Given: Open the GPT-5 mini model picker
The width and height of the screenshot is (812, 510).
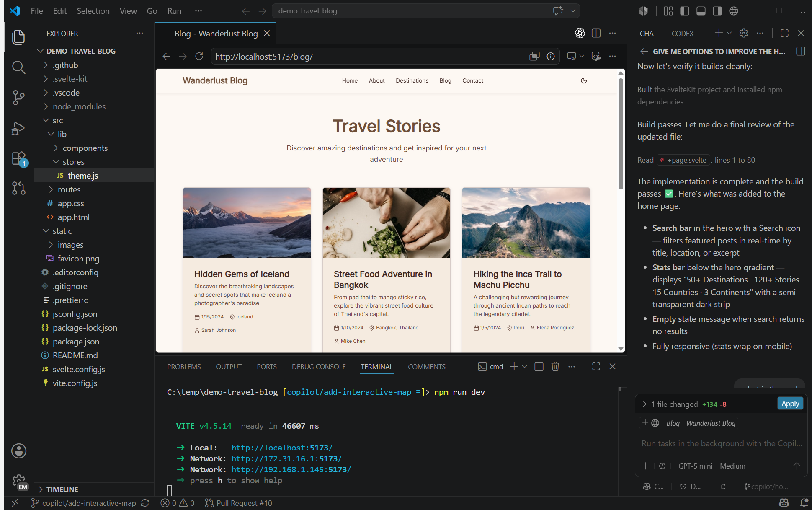Looking at the screenshot, I should [695, 466].
